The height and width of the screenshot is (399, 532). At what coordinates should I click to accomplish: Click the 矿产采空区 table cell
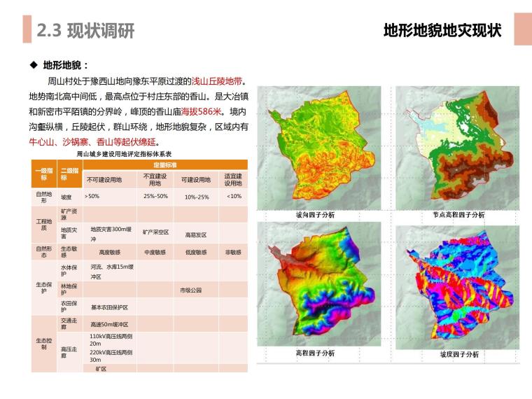click(155, 232)
